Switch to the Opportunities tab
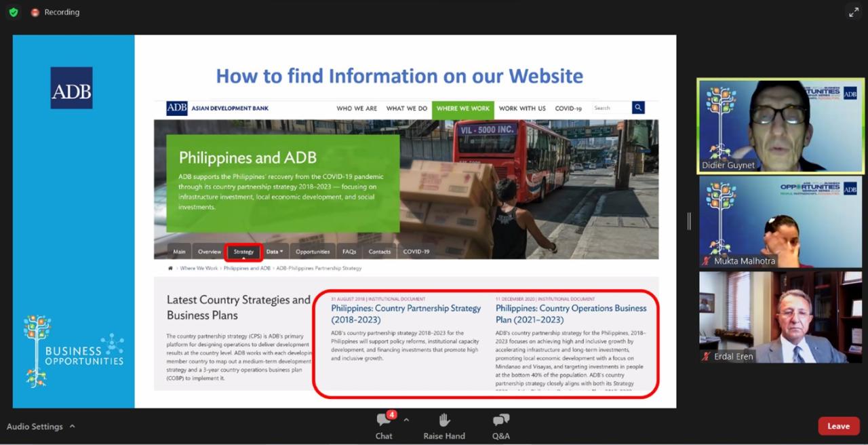The height and width of the screenshot is (445, 868). [313, 252]
